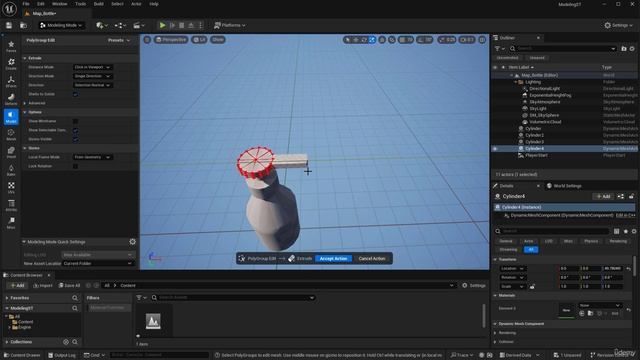This screenshot has width=640, height=360.
Task: Click the viewport options hamburger button
Action: coord(147,40)
